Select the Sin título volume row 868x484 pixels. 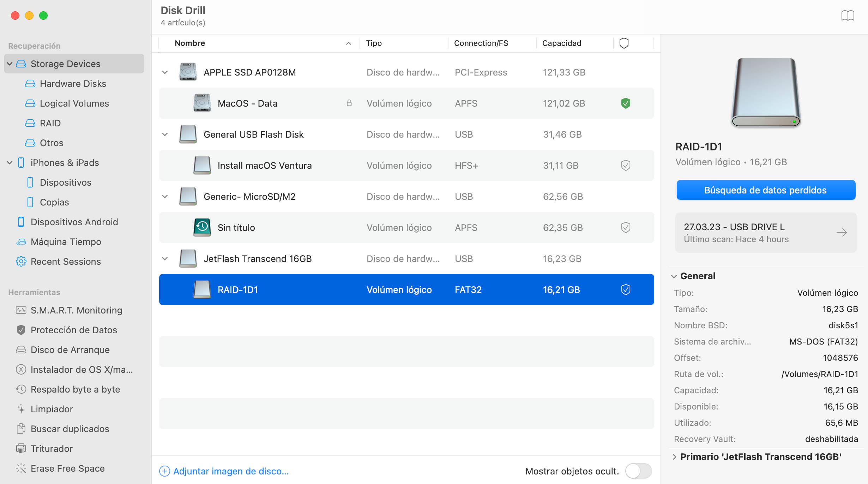(x=406, y=228)
